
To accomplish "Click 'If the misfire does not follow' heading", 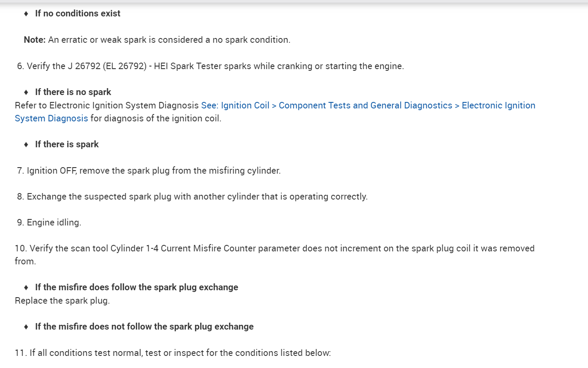I will 144,327.
